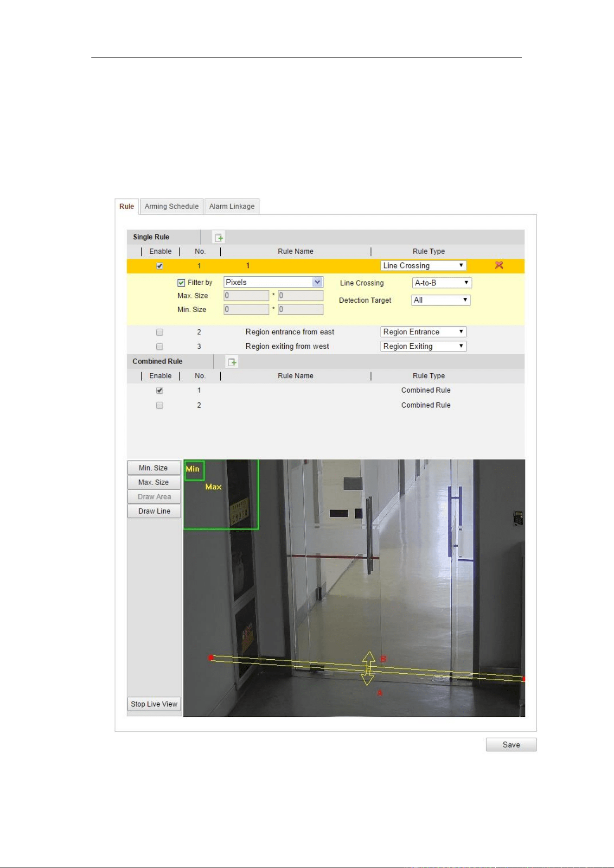Click the green Min size box in preview
The height and width of the screenshot is (868, 614).
click(194, 470)
